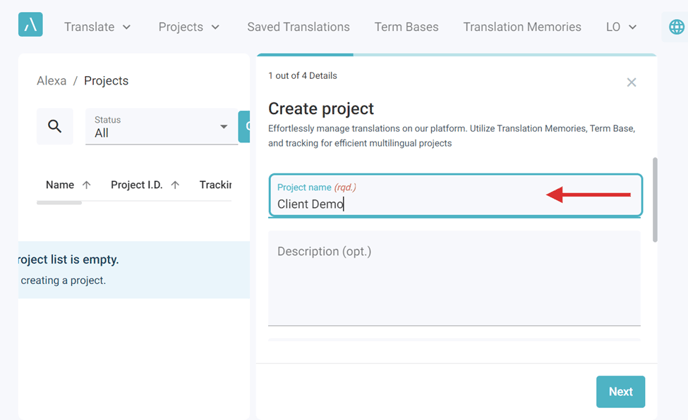The image size is (688, 420).
Task: Click the Description text area
Action: pos(454,278)
